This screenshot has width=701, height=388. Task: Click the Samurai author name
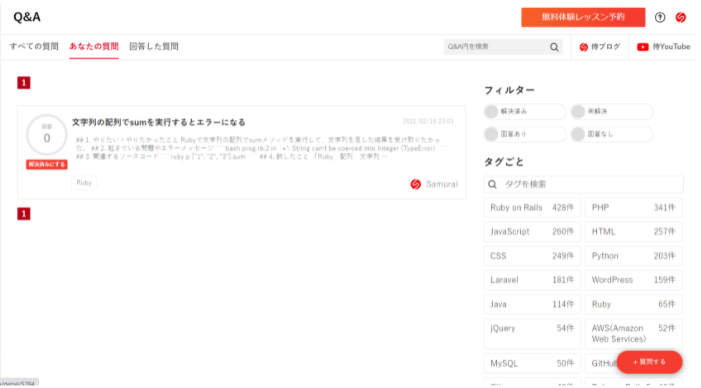coord(442,184)
